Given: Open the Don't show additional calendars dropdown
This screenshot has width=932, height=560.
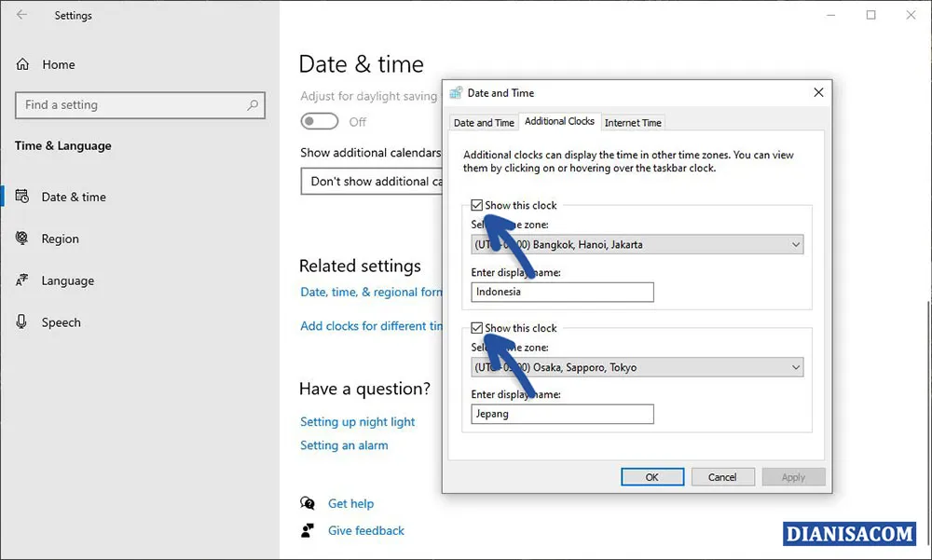Looking at the screenshot, I should coord(373,181).
